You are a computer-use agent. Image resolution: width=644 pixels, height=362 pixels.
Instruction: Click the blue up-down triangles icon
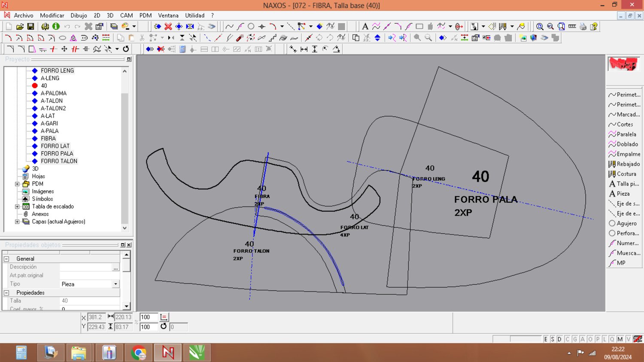coord(377,38)
